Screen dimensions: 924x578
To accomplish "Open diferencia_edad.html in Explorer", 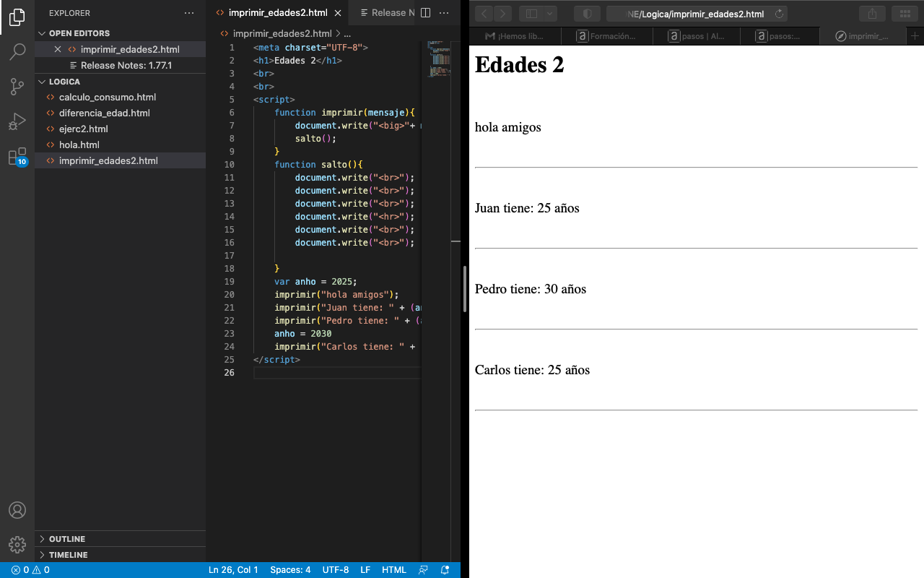I will tap(120, 113).
